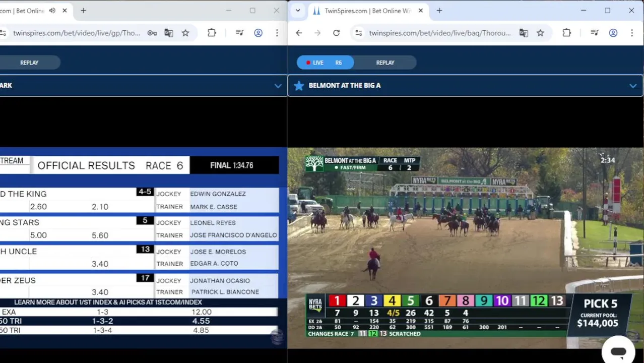Minimize the right browser window
Viewport: 644px width, 363px height.
tap(584, 11)
